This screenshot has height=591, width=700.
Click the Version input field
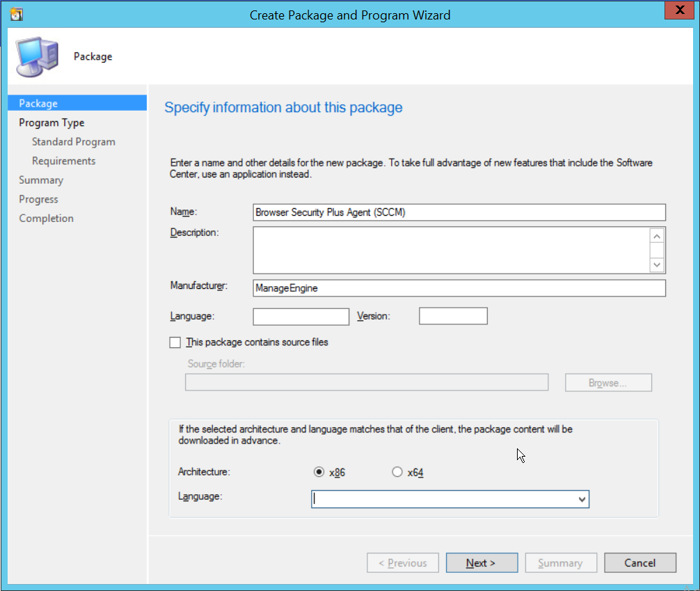pos(453,316)
